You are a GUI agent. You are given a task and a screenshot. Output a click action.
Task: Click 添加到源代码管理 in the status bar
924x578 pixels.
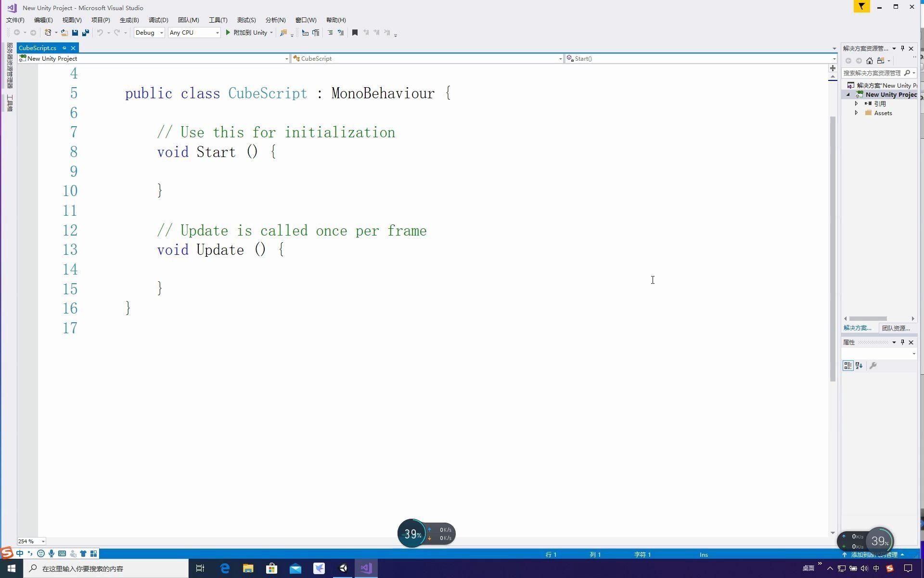click(x=874, y=554)
